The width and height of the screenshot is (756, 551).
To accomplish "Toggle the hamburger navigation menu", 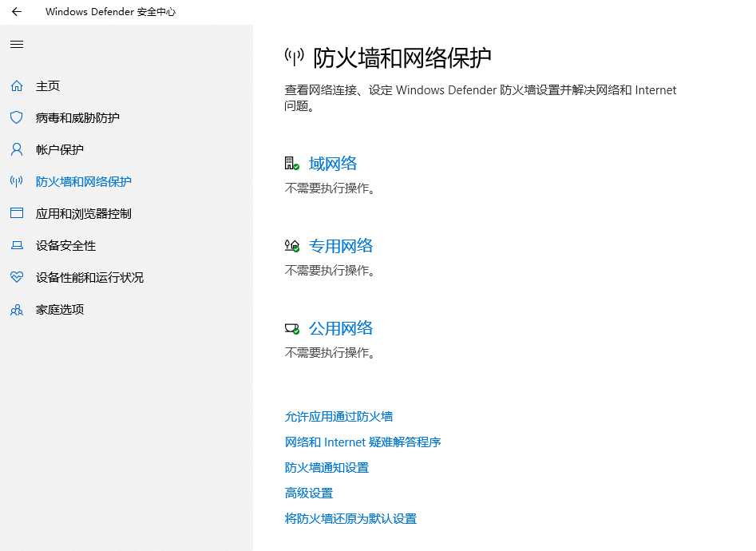I will coord(17,45).
